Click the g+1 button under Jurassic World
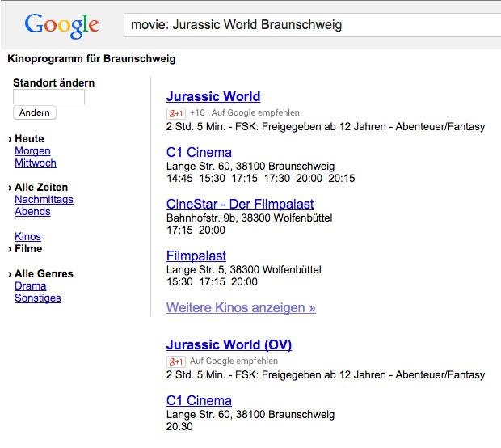This screenshot has width=501, height=448. point(175,113)
